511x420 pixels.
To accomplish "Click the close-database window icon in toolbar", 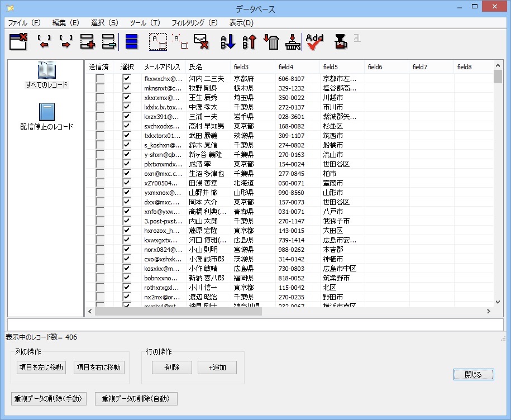I will click(18, 42).
